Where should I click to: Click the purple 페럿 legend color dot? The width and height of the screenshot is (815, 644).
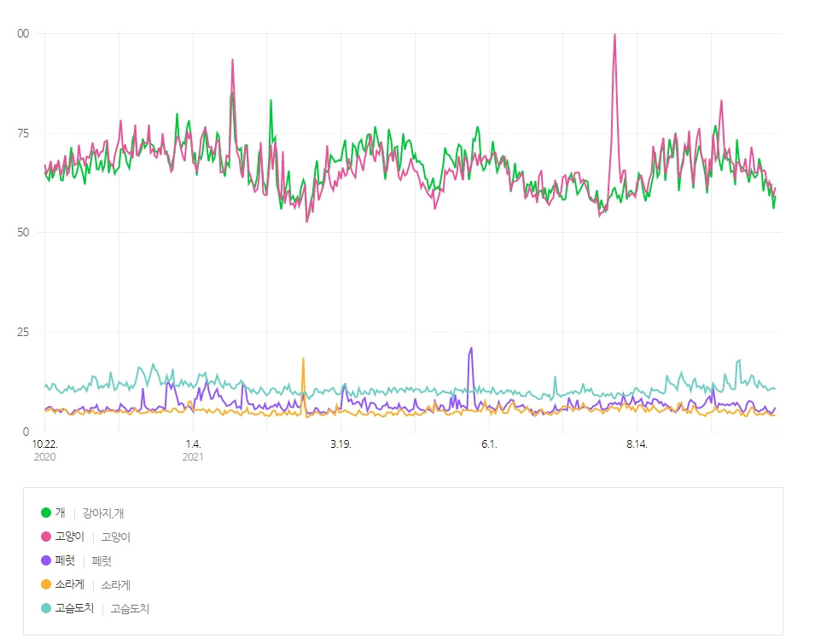46,560
